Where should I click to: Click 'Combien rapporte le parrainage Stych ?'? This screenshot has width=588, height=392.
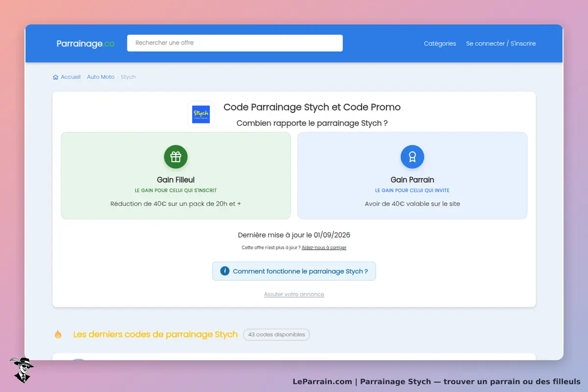point(312,123)
